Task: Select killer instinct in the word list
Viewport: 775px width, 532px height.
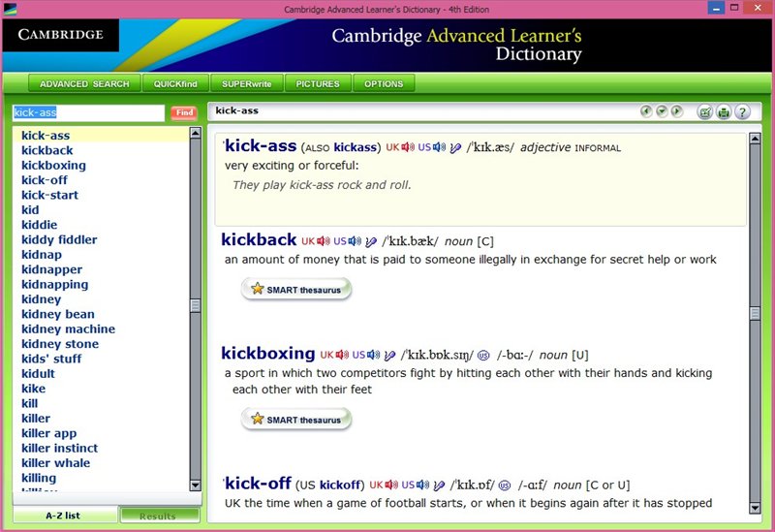Action: coord(59,448)
